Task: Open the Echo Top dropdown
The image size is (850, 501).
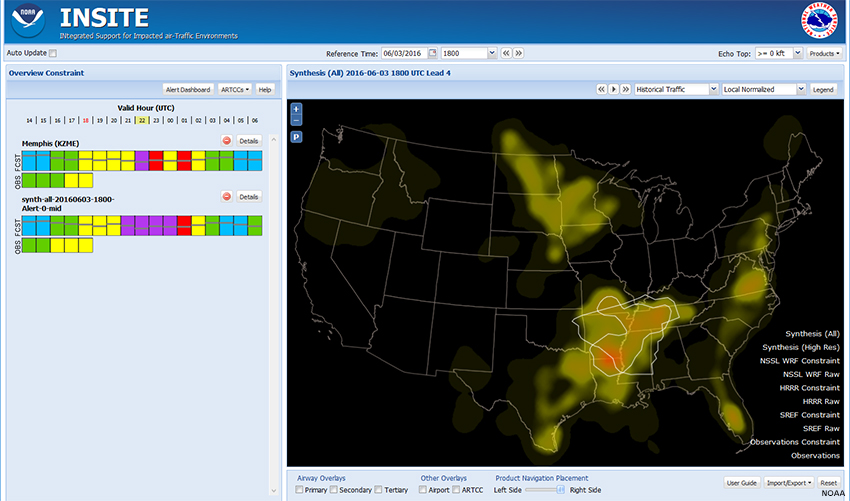Action: (798, 53)
